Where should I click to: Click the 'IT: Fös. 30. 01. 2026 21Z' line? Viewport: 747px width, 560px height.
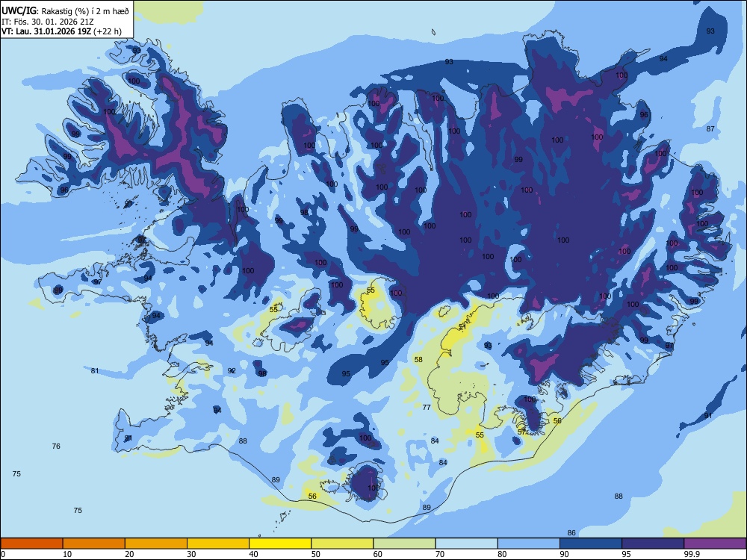click(x=48, y=22)
